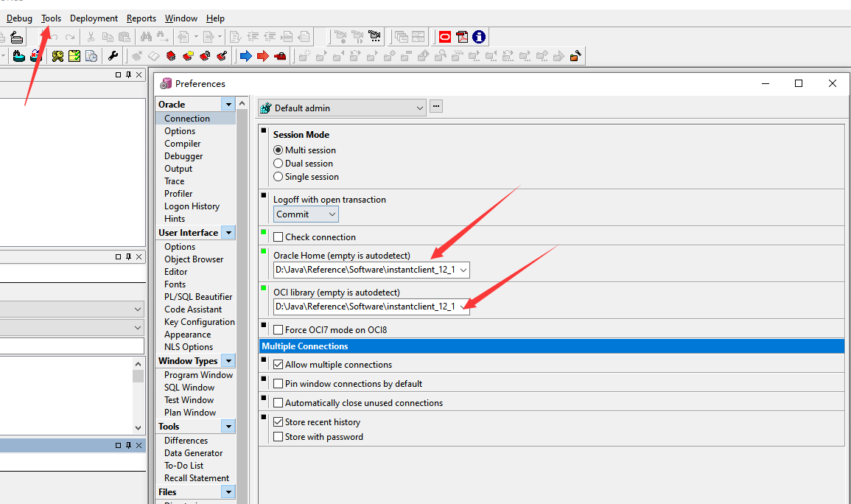851x504 pixels.
Task: Click the Copy icon in toolbar
Action: pyautogui.click(x=108, y=37)
